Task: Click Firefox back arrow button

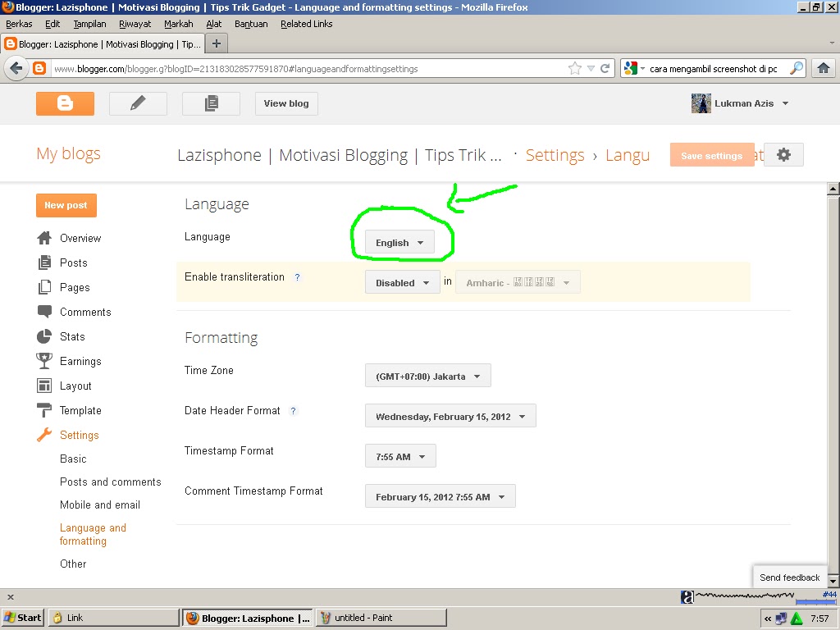Action: pyautogui.click(x=16, y=68)
